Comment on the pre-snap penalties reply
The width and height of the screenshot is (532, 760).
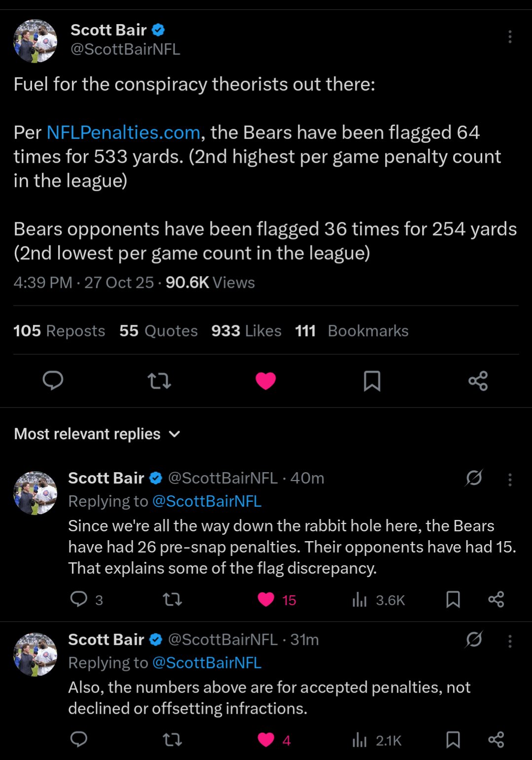[79, 599]
